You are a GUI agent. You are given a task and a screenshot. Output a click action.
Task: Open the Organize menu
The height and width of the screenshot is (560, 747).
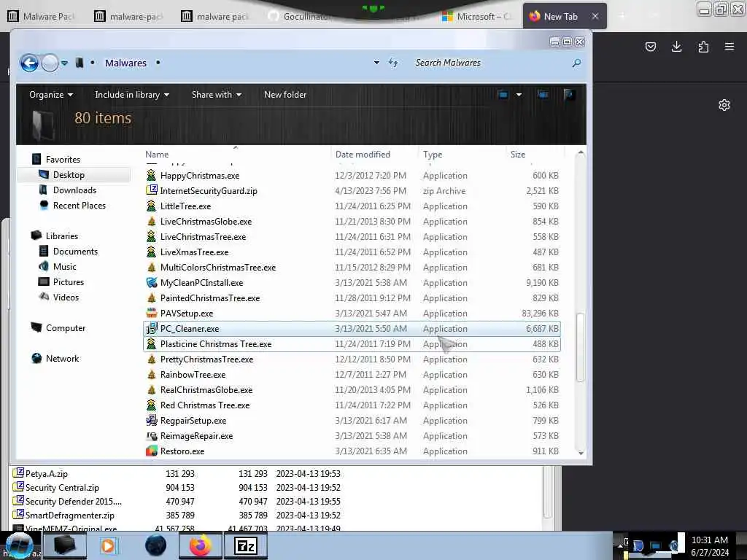tap(51, 95)
